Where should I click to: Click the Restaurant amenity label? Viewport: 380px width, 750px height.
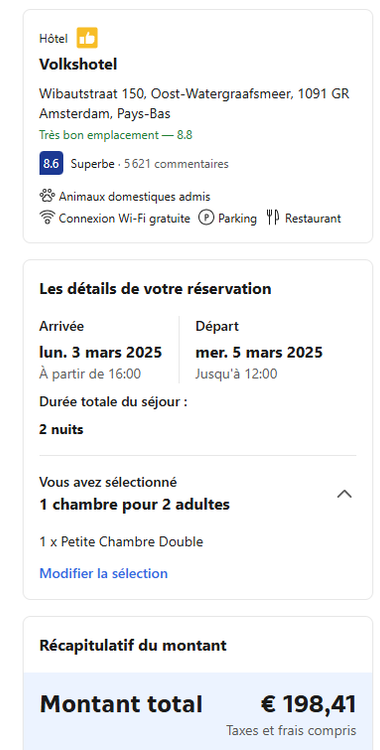pos(313,219)
